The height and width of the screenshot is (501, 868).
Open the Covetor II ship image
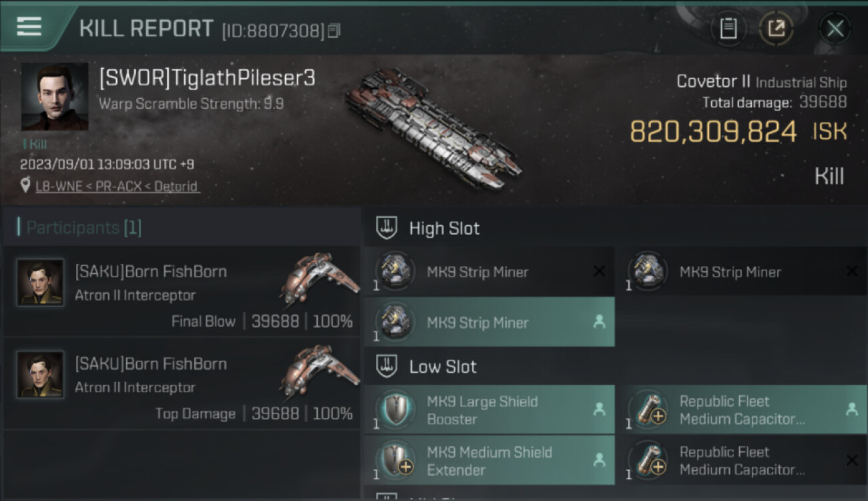pos(434,130)
